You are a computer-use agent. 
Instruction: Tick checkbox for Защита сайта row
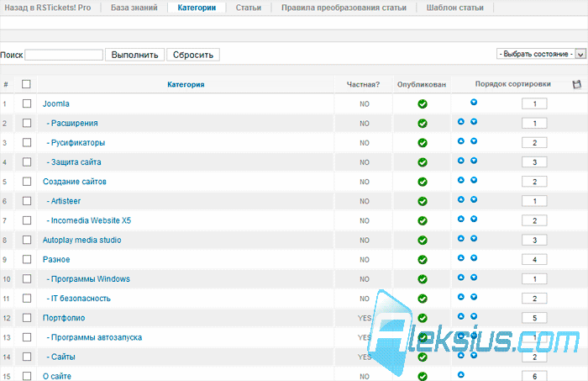click(x=27, y=161)
